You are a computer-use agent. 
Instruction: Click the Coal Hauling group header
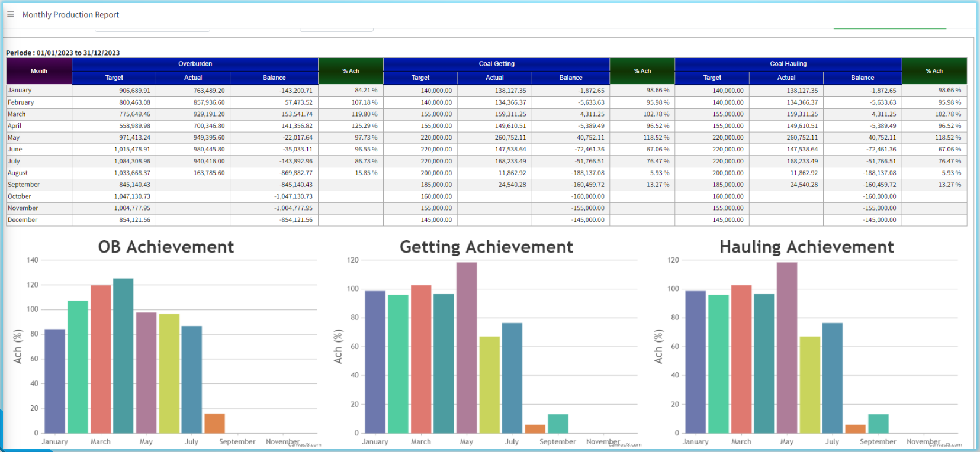[788, 64]
